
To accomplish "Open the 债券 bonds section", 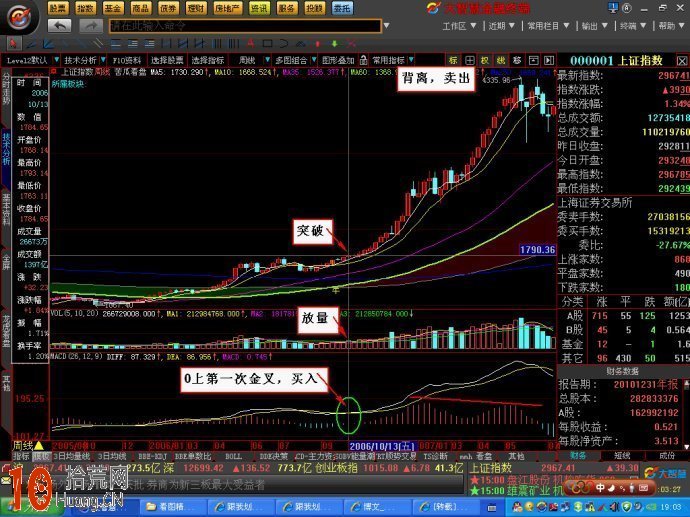I will pos(168,8).
